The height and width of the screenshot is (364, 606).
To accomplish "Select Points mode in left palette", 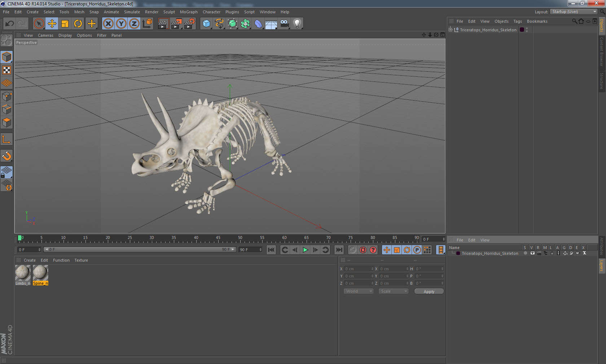I will click(6, 96).
